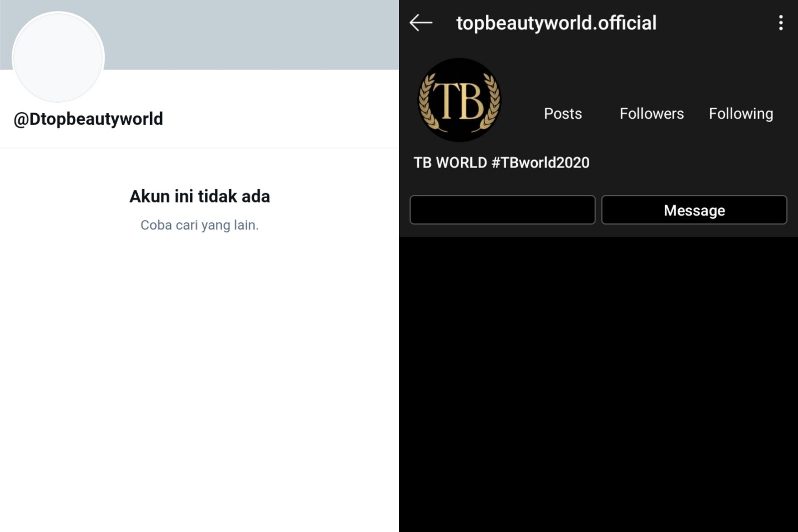Tap the empty black posts area
The image size is (798, 532).
tap(598, 384)
